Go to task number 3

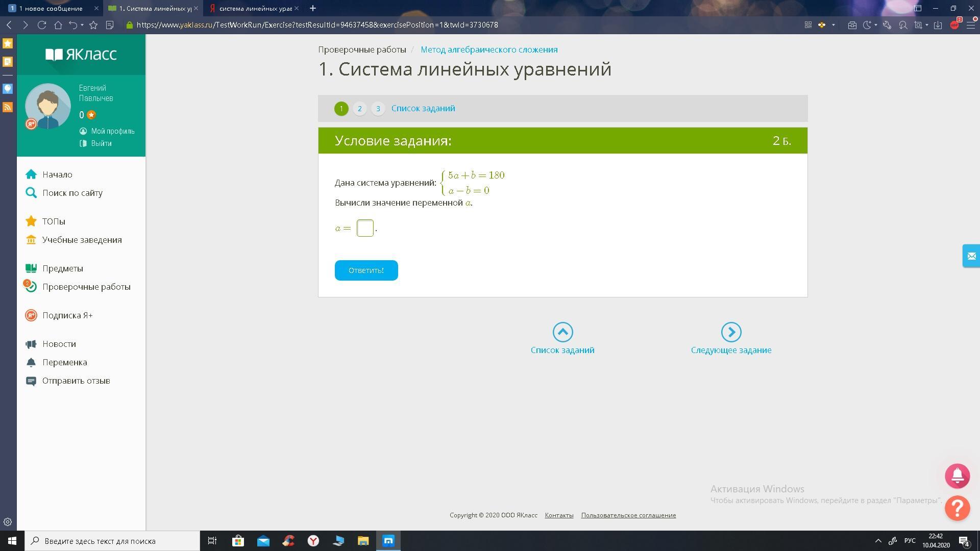[378, 109]
